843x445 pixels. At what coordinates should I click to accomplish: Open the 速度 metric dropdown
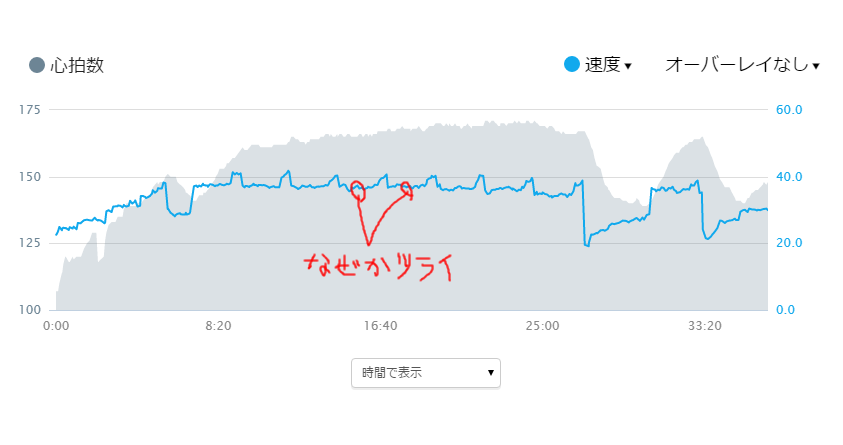(x=608, y=65)
